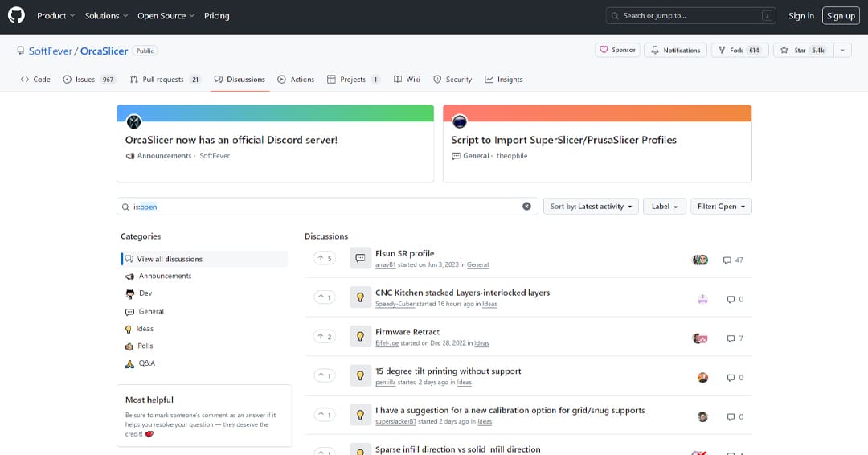Image resolution: width=868 pixels, height=455 pixels.
Task: Upvote the 15 degree tilt printing discussion
Action: tap(325, 376)
